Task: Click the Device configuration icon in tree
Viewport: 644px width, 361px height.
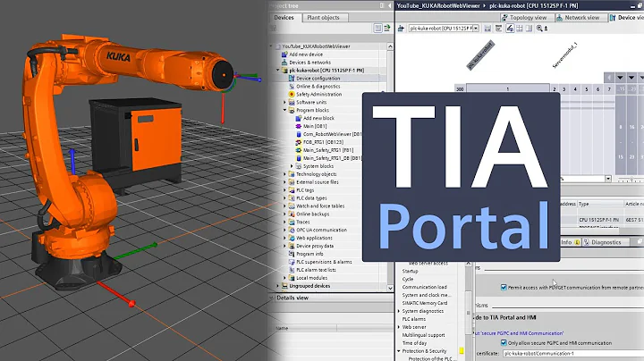Action: click(292, 79)
